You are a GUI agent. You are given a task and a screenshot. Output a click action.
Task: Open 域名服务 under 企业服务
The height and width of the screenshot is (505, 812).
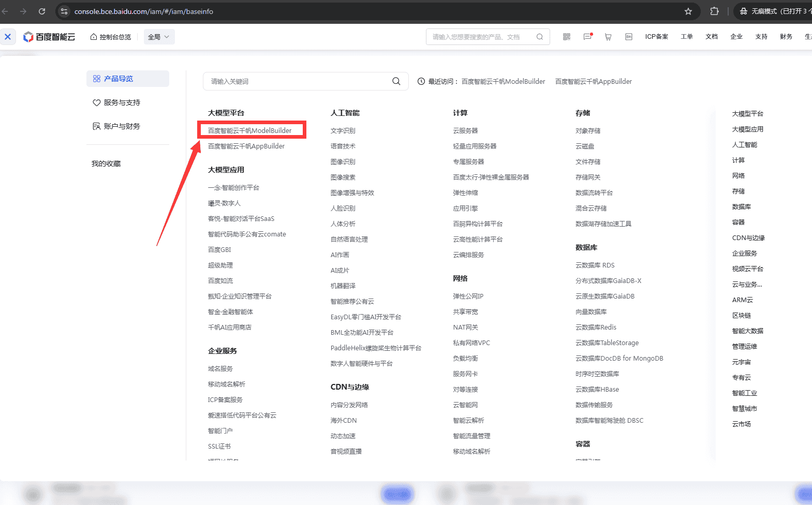(x=220, y=368)
